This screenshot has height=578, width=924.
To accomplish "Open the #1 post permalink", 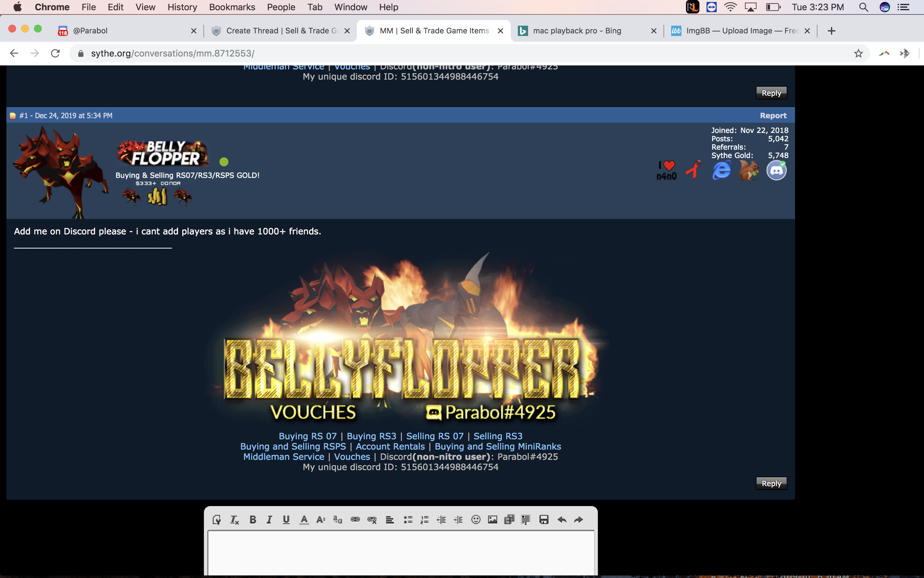I will click(x=23, y=116).
